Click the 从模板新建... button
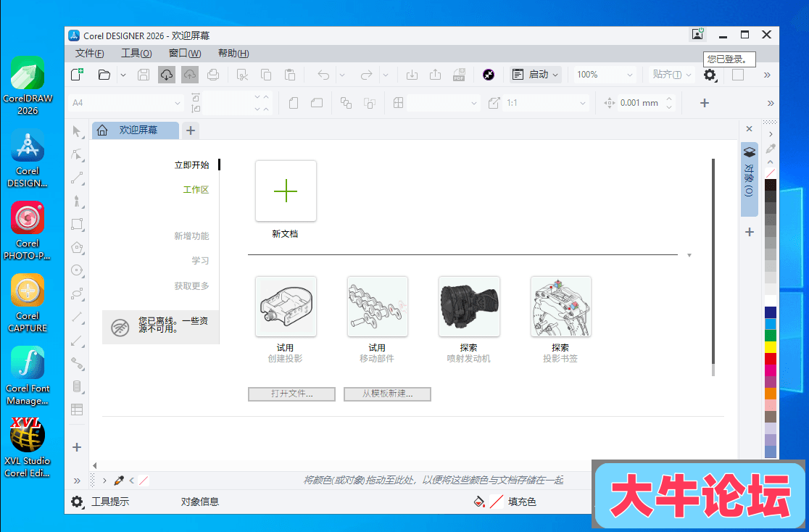This screenshot has height=532, width=809. click(x=387, y=394)
